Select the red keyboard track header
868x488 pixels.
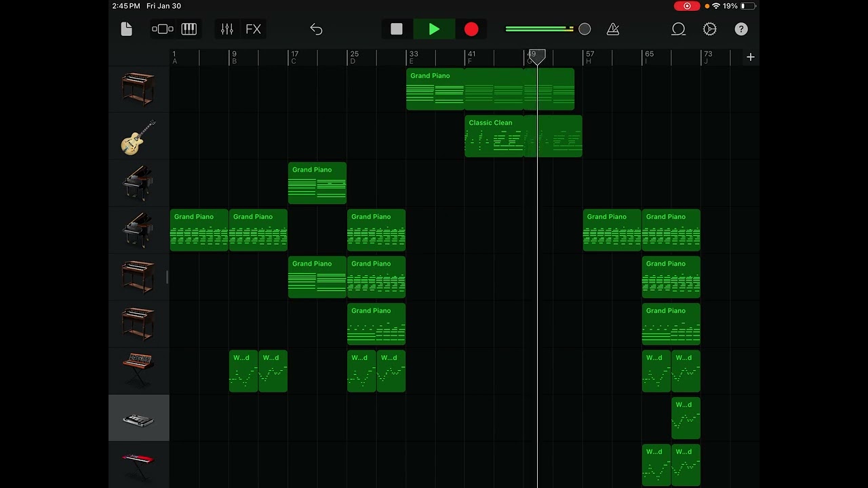(x=138, y=465)
